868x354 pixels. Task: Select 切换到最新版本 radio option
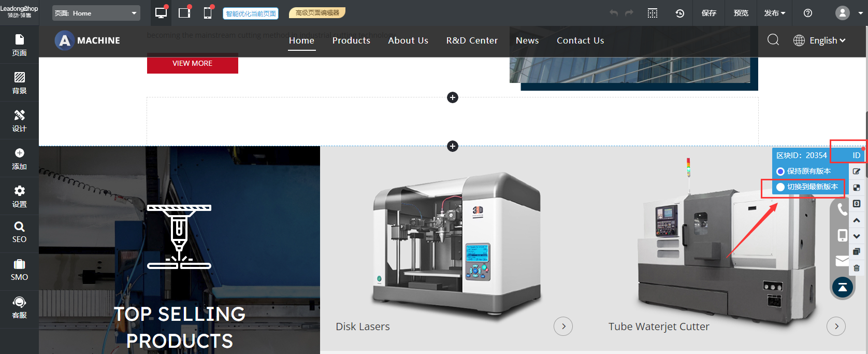(x=780, y=187)
